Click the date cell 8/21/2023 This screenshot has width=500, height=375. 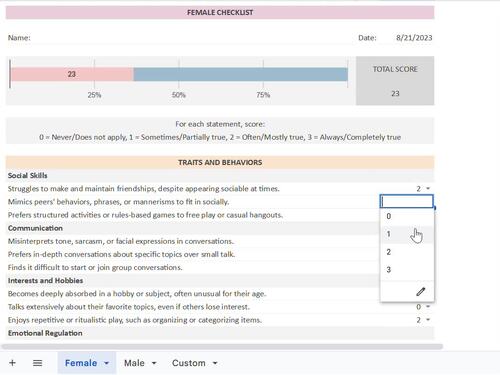tap(414, 38)
